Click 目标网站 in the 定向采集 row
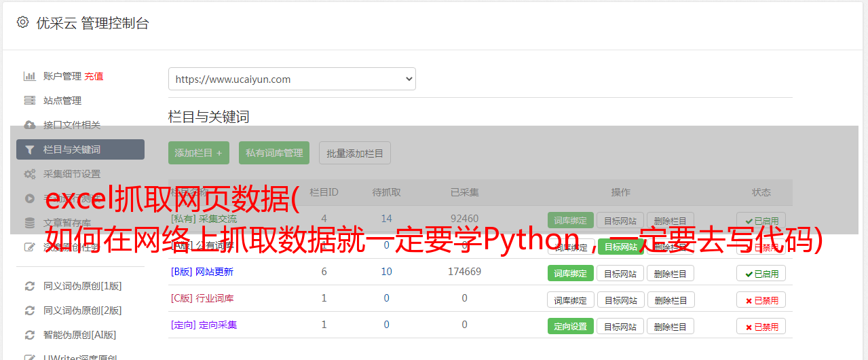Viewport: 868px width, 360px height. 620,327
